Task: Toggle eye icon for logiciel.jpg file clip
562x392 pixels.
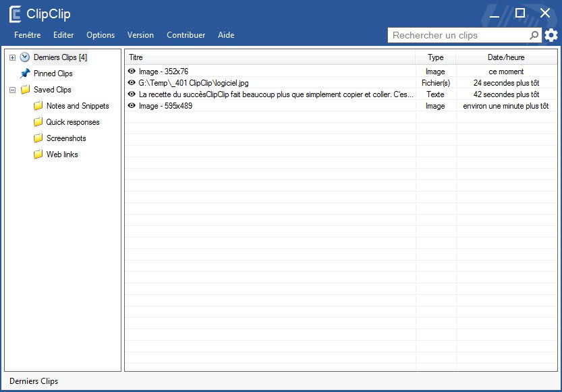Action: [132, 82]
